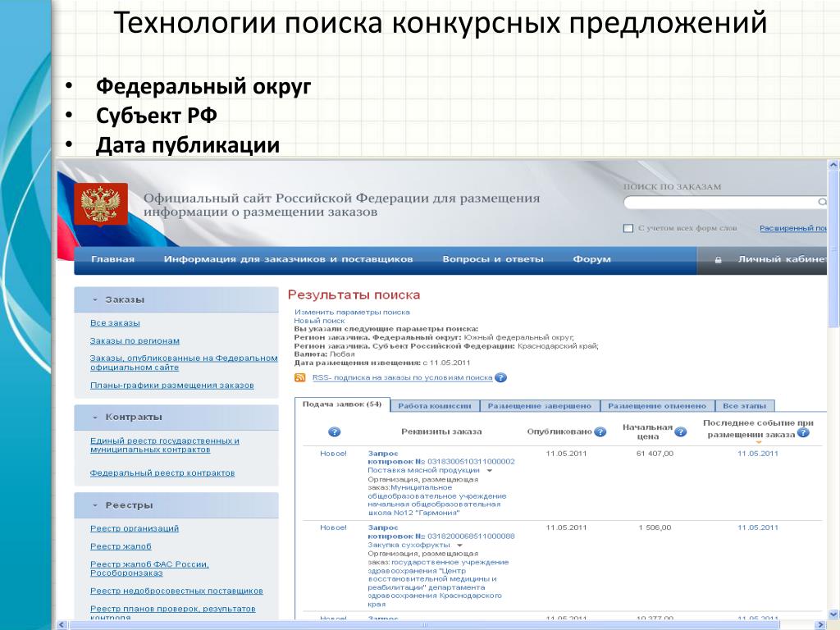Click the Russian coat of arms logo
840x630 pixels.
[101, 203]
